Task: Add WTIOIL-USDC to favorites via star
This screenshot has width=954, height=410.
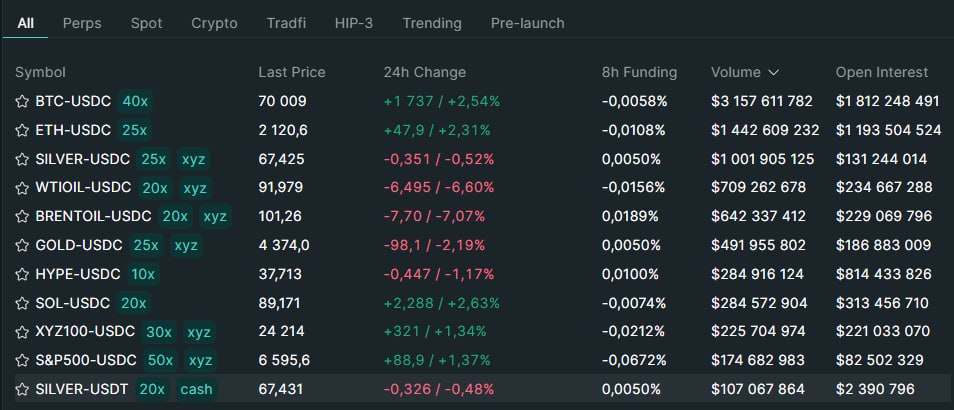Action: point(22,188)
